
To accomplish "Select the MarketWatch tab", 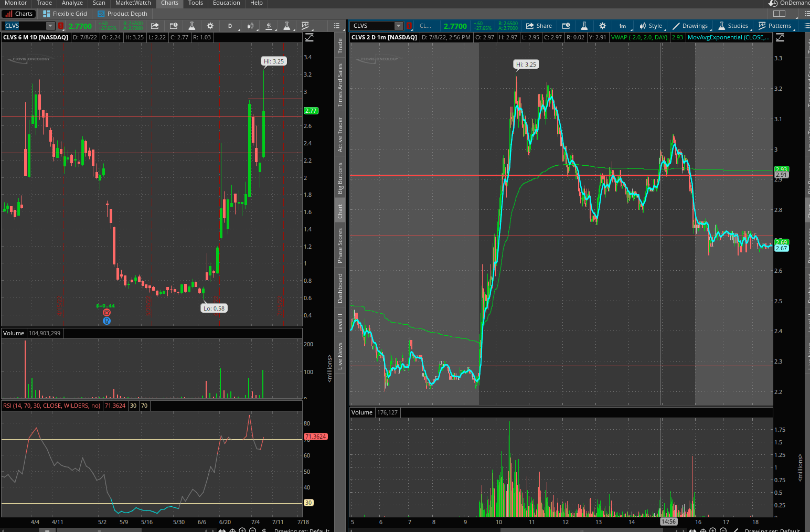I will click(x=133, y=3).
